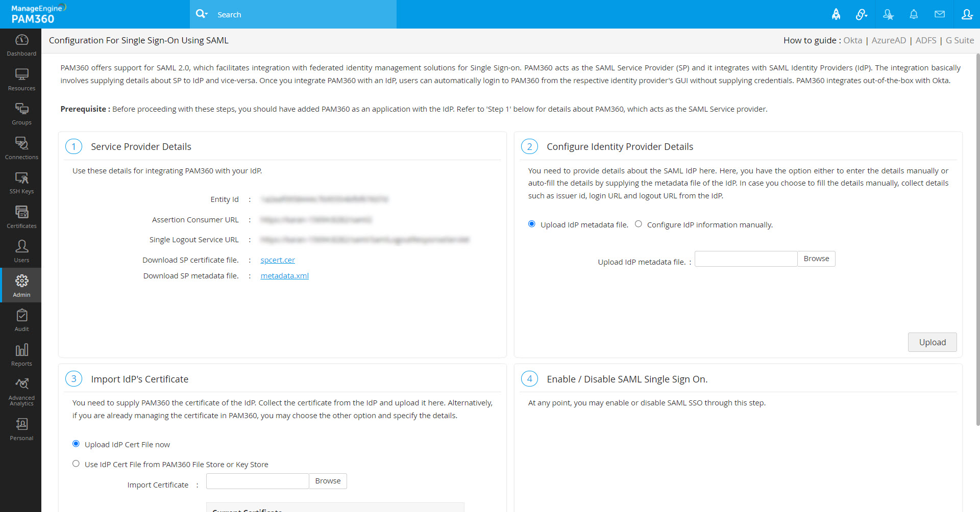
Task: Click the user-with-star icon in header
Action: pyautogui.click(x=888, y=14)
